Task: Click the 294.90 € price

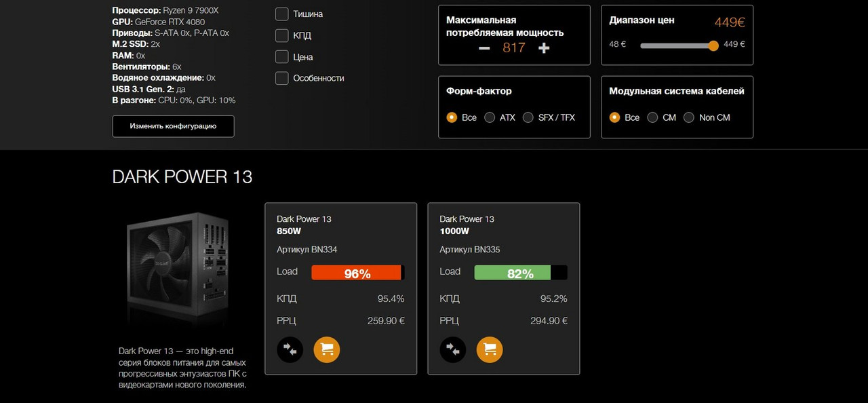Action: pos(549,321)
